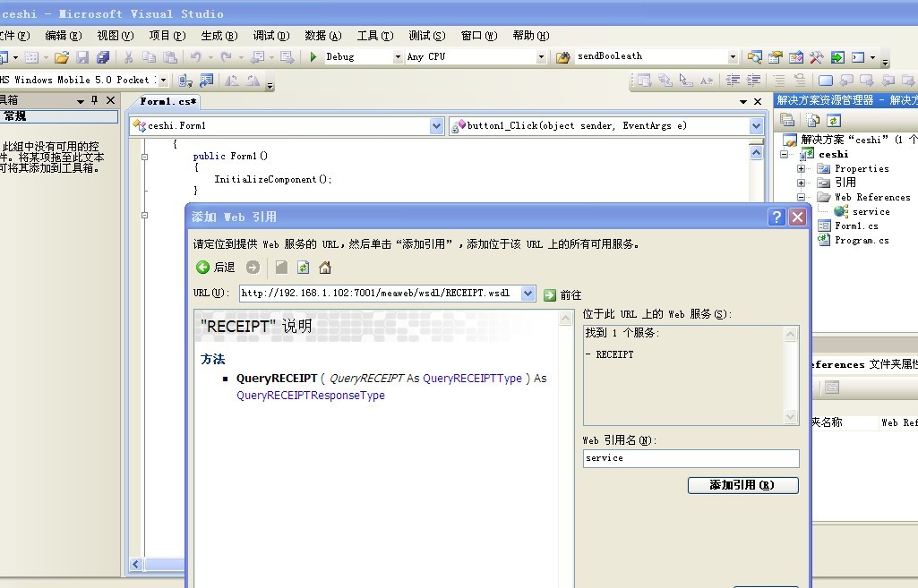
Task: Click the 前往 go button next to URL
Action: pyautogui.click(x=562, y=294)
